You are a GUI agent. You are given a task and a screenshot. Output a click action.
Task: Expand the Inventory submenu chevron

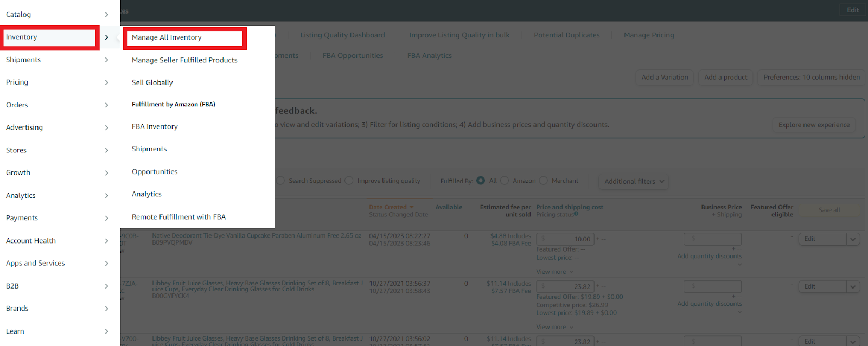(x=106, y=37)
